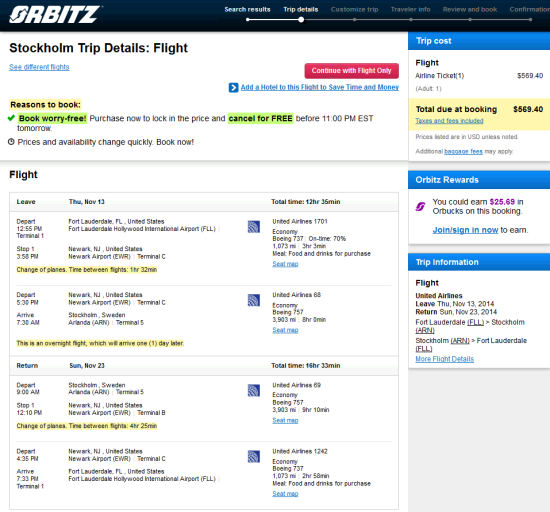
Task: Click the United Airlines logo for flight 69
Action: [254, 390]
